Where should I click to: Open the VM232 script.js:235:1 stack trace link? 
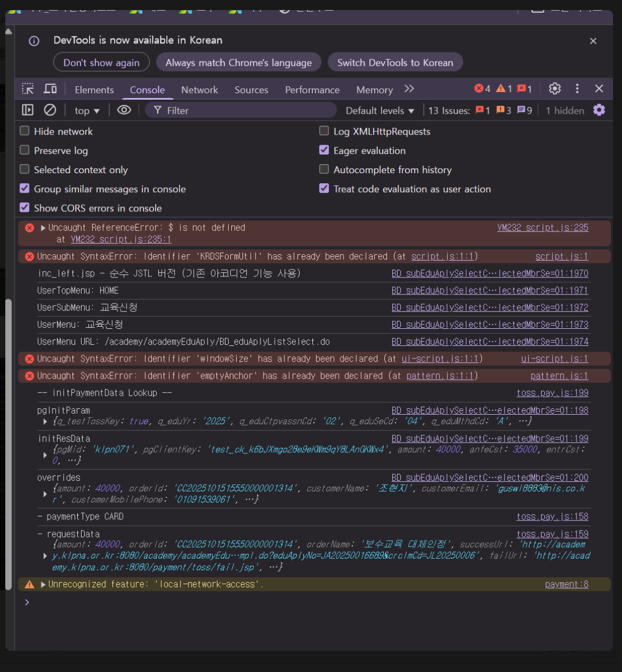(x=121, y=239)
